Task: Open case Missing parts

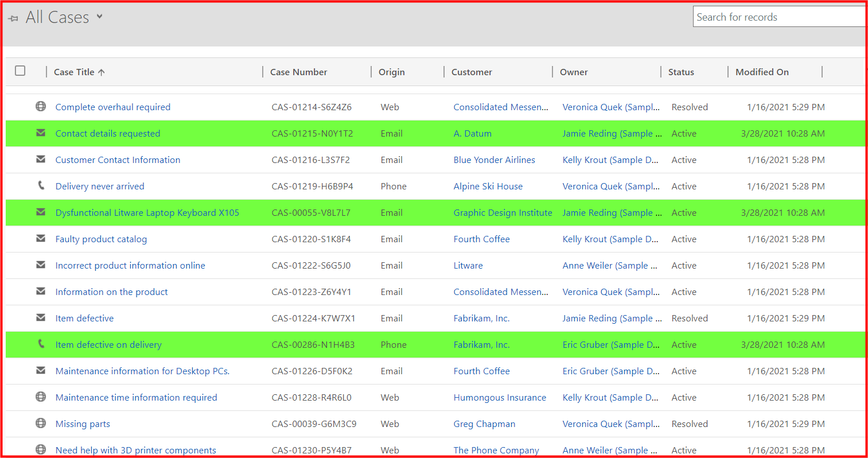Action: coord(83,424)
